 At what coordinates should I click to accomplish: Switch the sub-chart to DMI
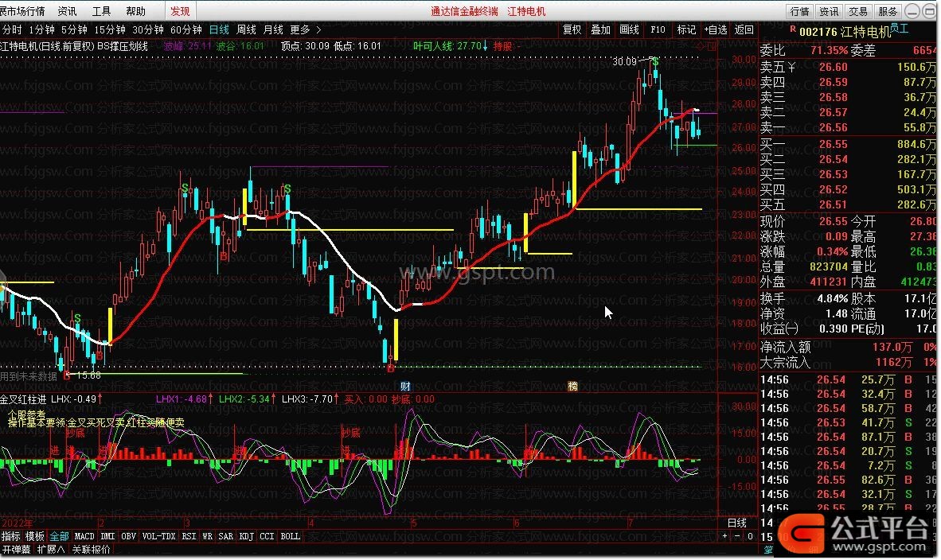coord(107,536)
